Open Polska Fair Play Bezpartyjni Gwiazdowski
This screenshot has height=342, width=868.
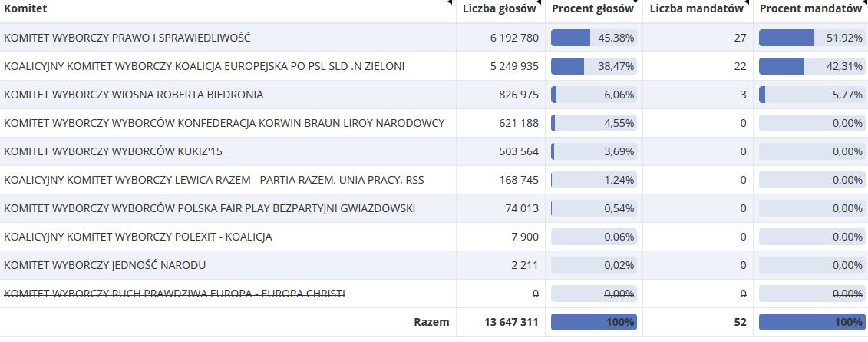[x=210, y=208]
